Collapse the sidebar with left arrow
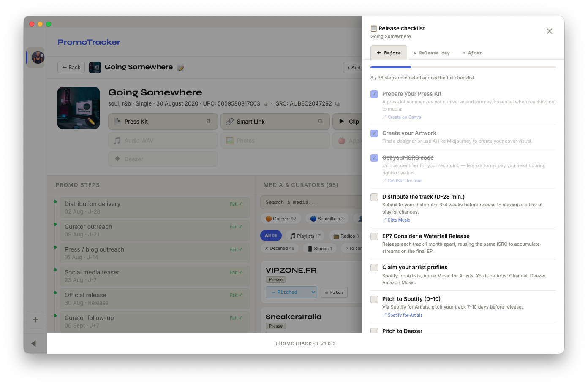The width and height of the screenshot is (588, 385). [34, 344]
